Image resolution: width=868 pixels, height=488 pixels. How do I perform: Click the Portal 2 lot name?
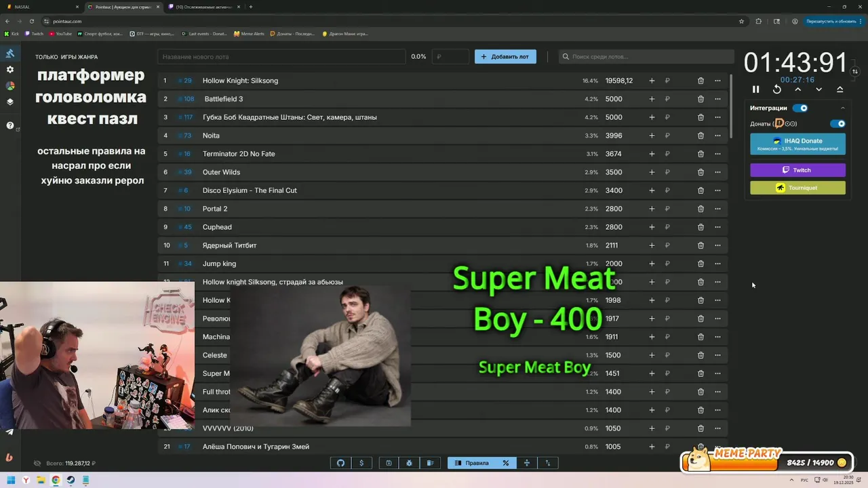215,209
